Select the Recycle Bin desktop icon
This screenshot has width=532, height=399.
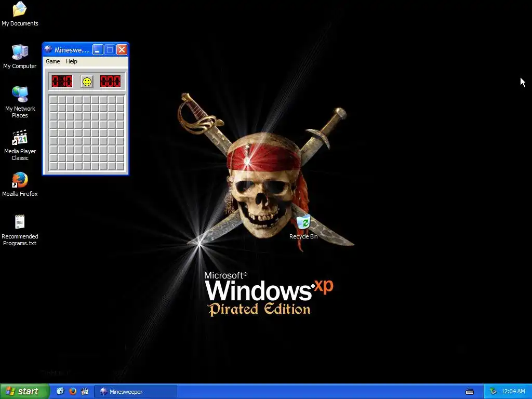point(303,227)
